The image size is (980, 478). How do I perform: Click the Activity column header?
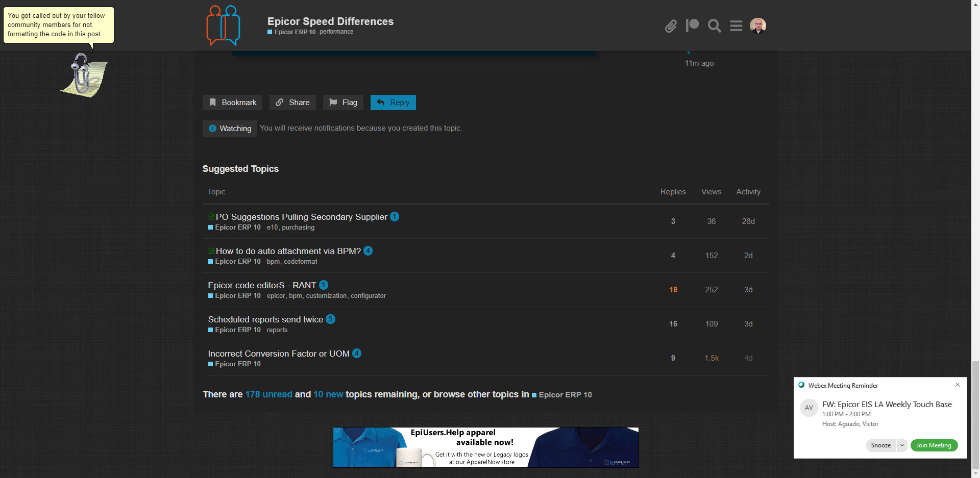(748, 192)
